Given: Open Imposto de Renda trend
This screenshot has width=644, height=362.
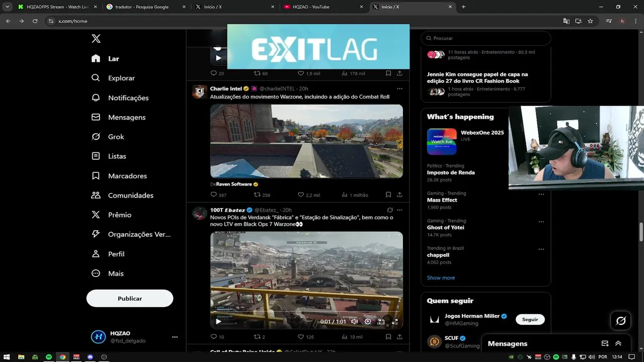Looking at the screenshot, I should click(x=451, y=172).
